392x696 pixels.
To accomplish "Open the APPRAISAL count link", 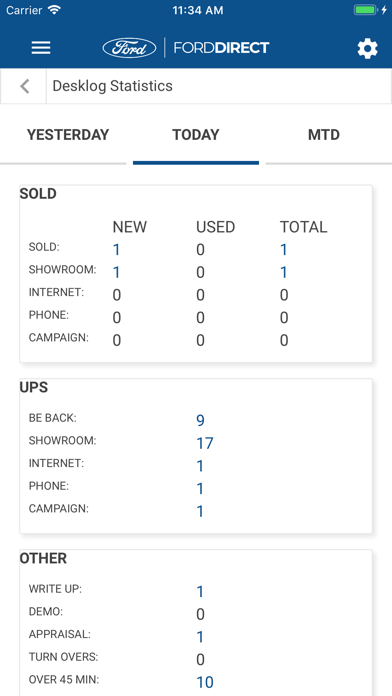I will (200, 637).
